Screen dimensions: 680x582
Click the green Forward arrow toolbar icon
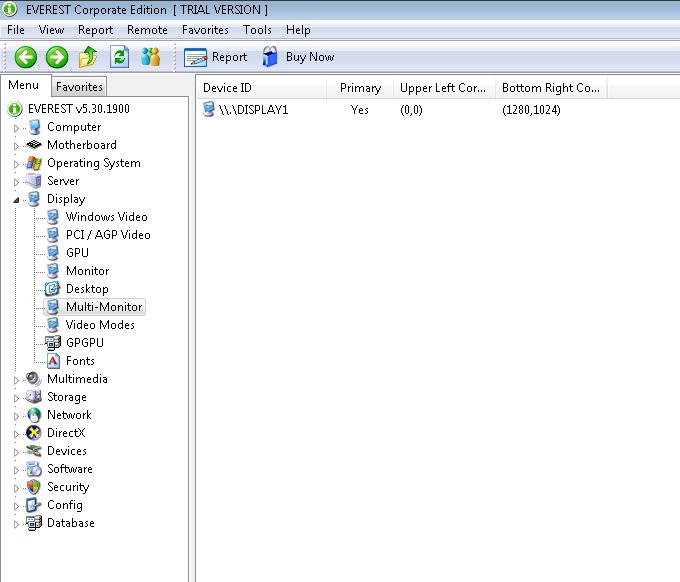tap(57, 57)
